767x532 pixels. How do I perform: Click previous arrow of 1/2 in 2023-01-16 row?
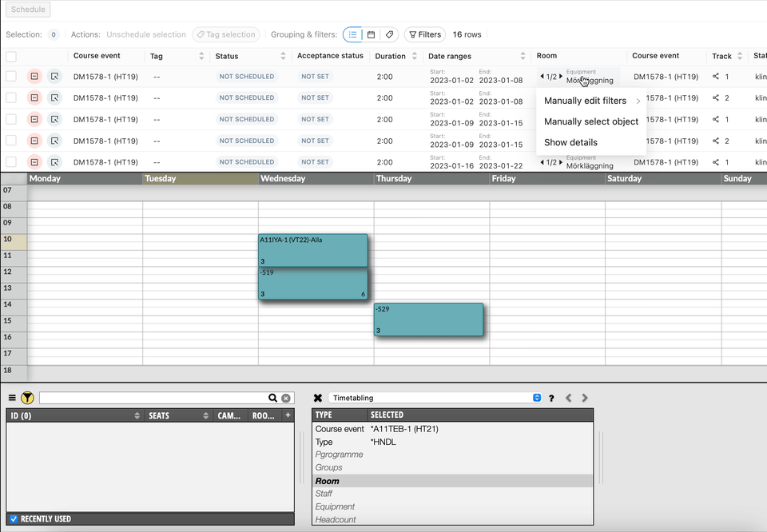pos(542,162)
